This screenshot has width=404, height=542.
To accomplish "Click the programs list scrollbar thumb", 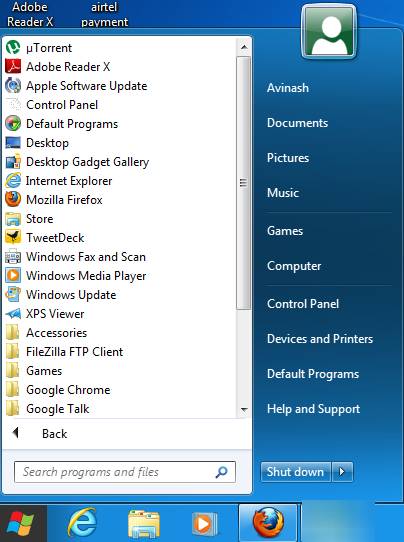I will click(244, 183).
